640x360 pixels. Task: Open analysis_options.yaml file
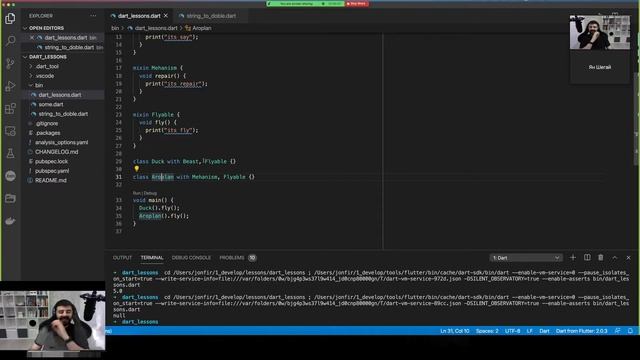(61, 142)
